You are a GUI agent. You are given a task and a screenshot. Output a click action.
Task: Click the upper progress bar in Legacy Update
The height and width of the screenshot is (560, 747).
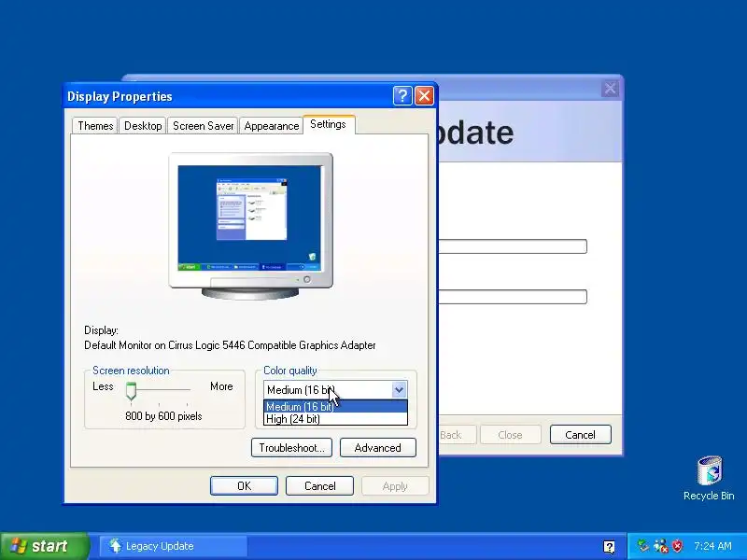[512, 246]
